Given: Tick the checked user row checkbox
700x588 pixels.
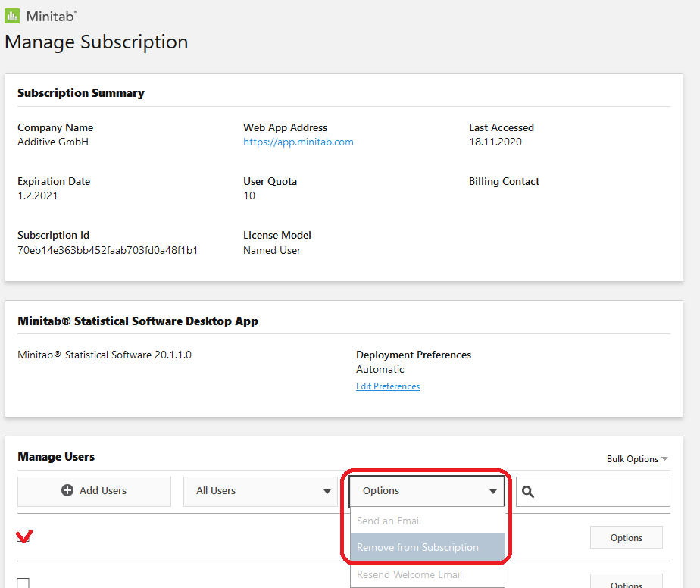Looking at the screenshot, I should 23,536.
